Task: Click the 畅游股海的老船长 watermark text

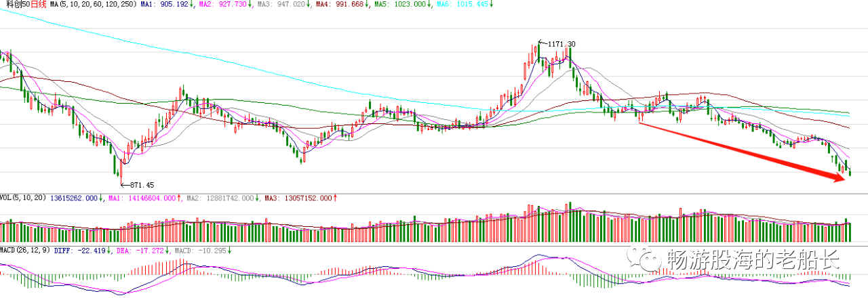Action: pos(753,259)
